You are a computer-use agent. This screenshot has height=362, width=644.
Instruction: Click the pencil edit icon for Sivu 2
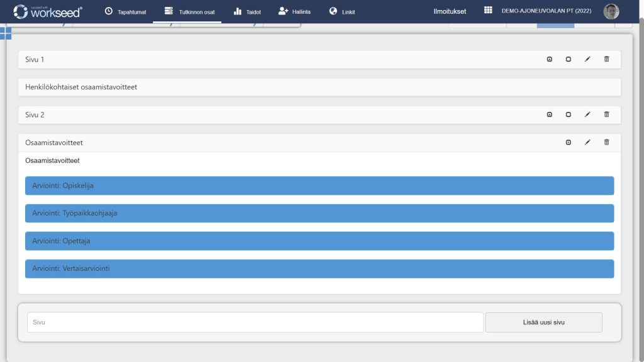pos(587,114)
